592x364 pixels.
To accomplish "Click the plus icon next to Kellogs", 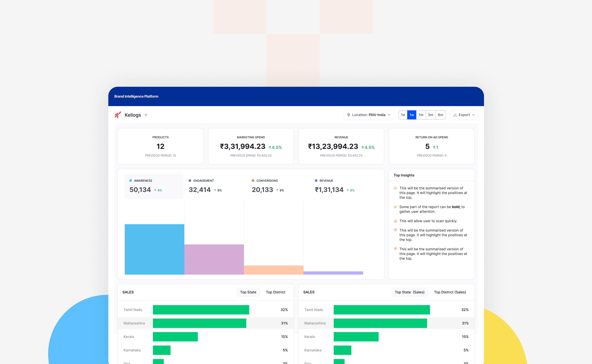I will pos(146,115).
